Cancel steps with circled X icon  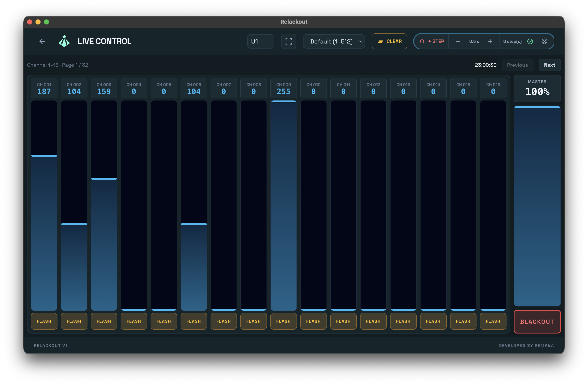(544, 41)
